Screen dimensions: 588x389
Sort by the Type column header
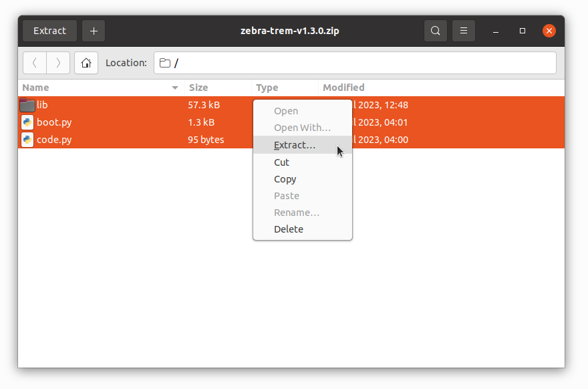(x=267, y=88)
